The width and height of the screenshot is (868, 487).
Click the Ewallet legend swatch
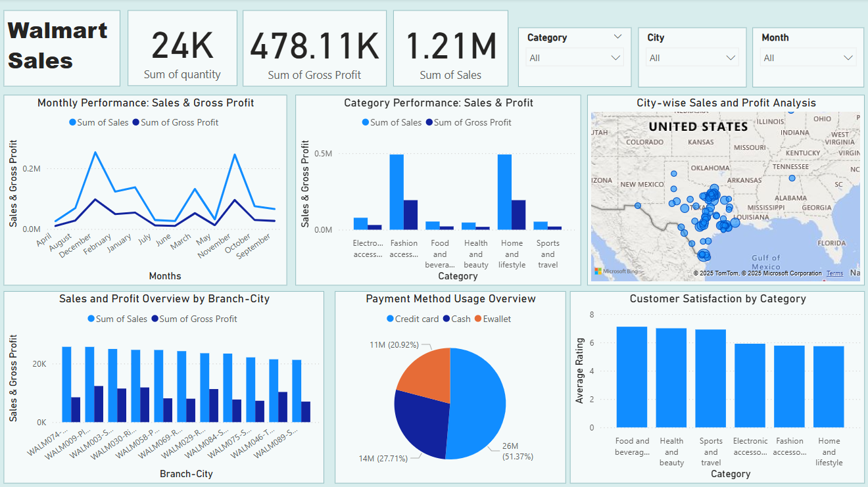point(477,319)
